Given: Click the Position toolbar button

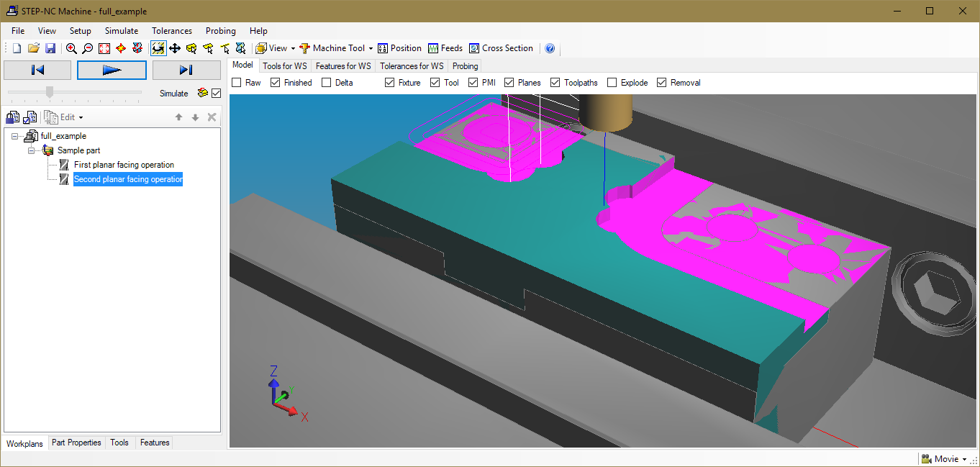Looking at the screenshot, I should point(399,48).
